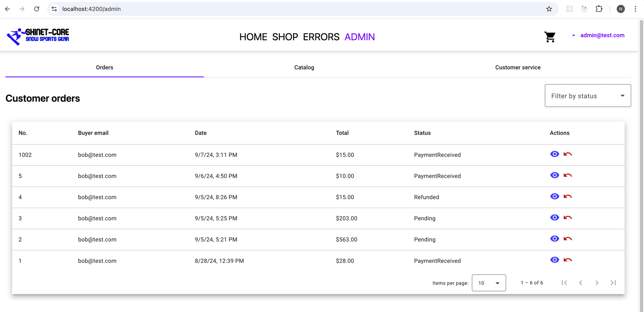The width and height of the screenshot is (644, 312).
Task: Click the refund icon for order 3
Action: click(568, 218)
